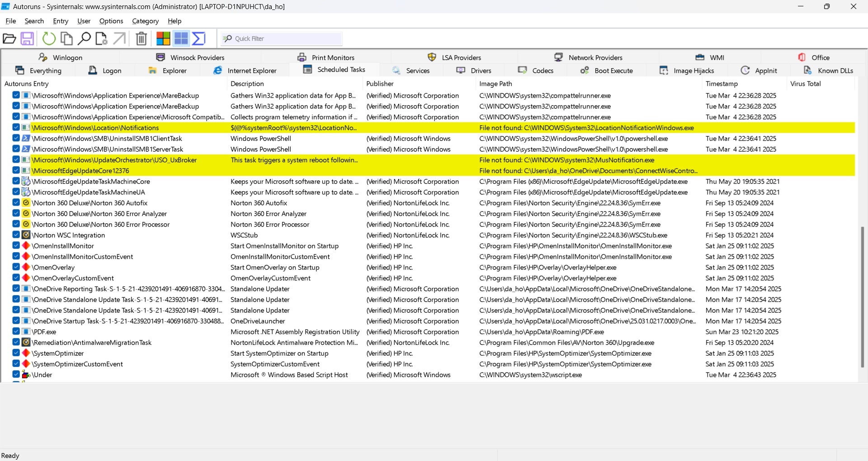Toggle the Hide Windows Entries blue icon
This screenshot has width=868, height=461.
click(x=181, y=39)
